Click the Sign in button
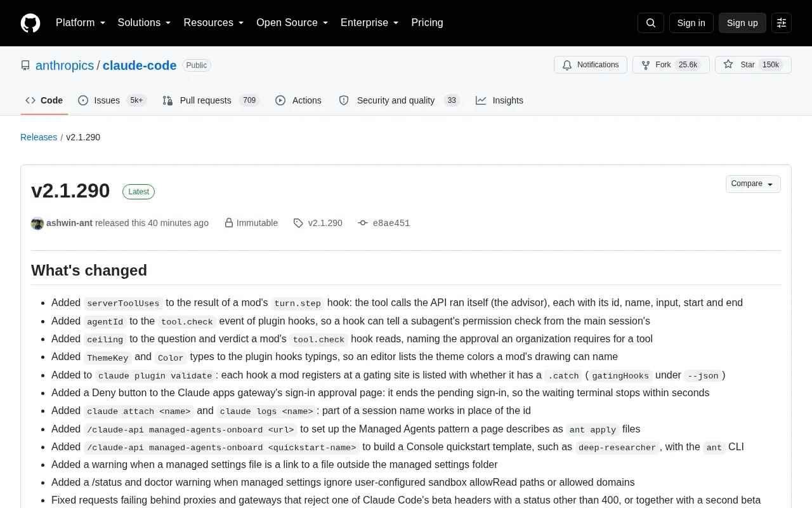 pyautogui.click(x=691, y=23)
